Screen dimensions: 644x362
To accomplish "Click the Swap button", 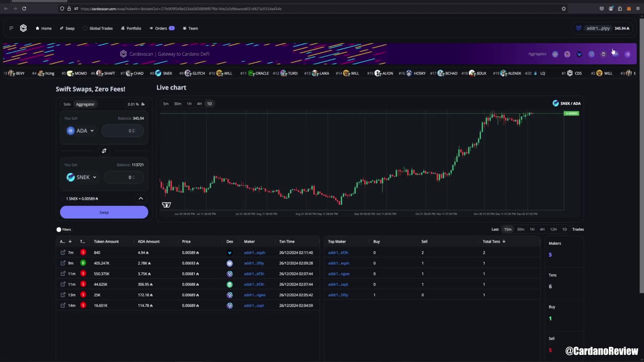I will 104,212.
